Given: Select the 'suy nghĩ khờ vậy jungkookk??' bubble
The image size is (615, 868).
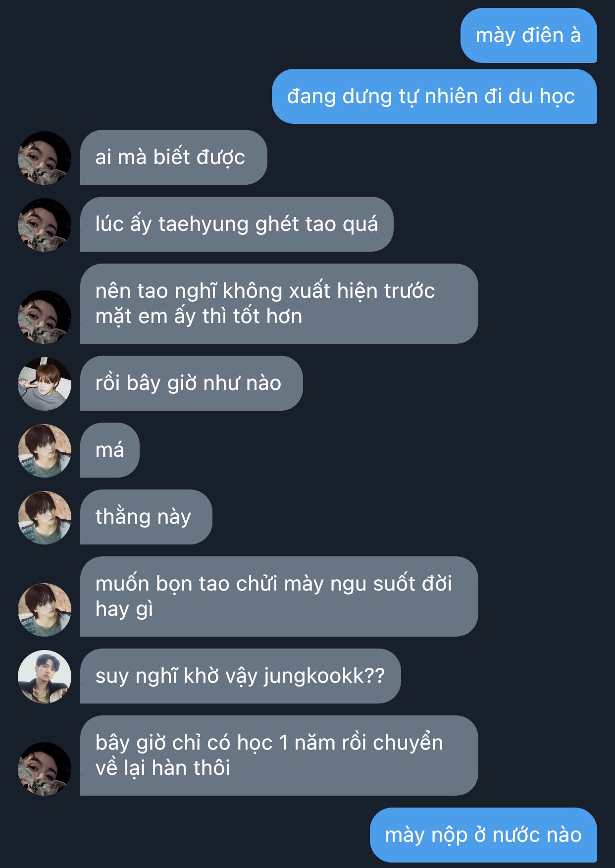Looking at the screenshot, I should [241, 676].
